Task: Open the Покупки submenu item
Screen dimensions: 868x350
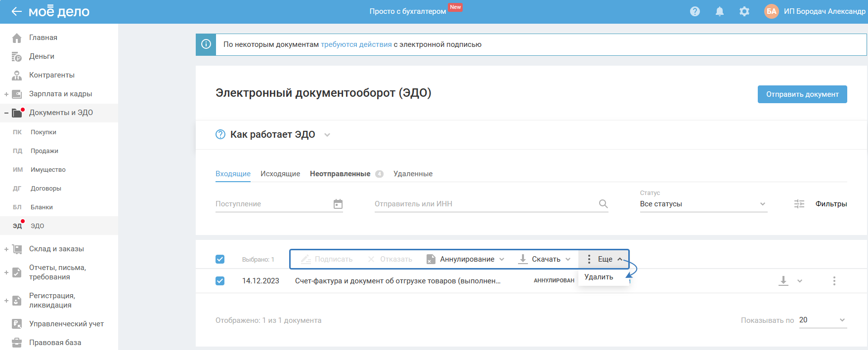Action: pos(43,132)
